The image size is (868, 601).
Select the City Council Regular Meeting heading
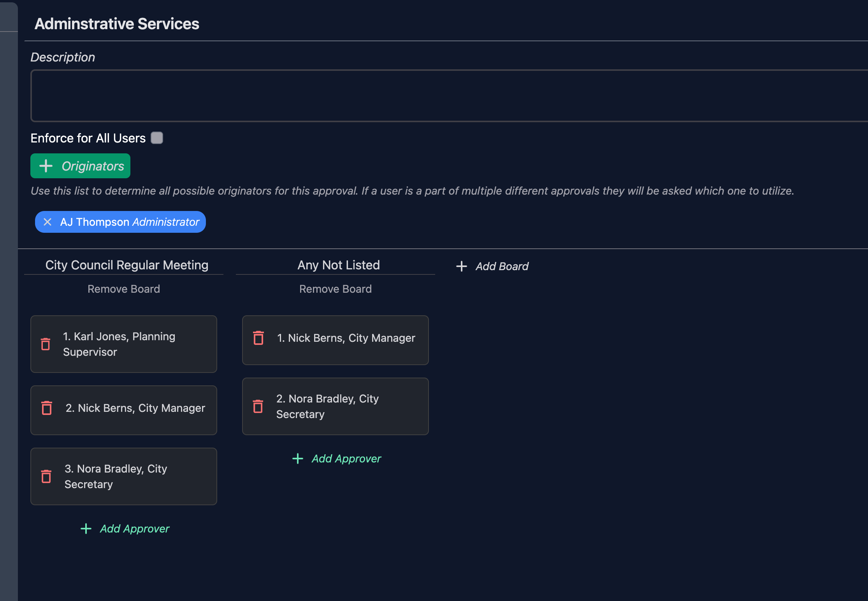(x=127, y=265)
